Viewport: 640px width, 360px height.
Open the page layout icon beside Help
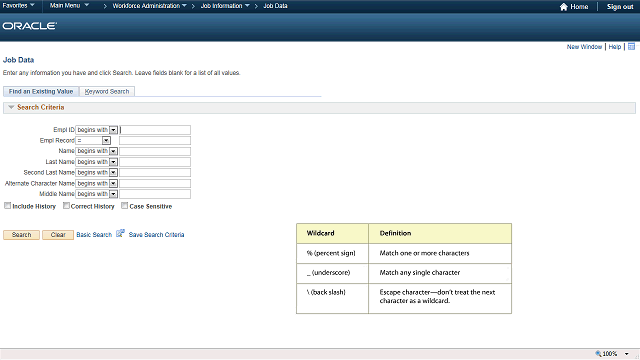(x=631, y=47)
